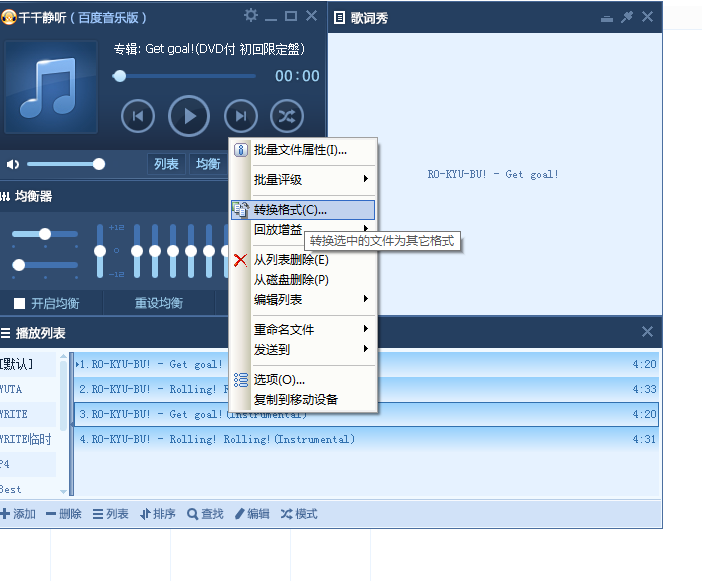This screenshot has height=581, width=702.
Task: Click the 歌词秀 lyrics panel icon
Action: coord(339,18)
